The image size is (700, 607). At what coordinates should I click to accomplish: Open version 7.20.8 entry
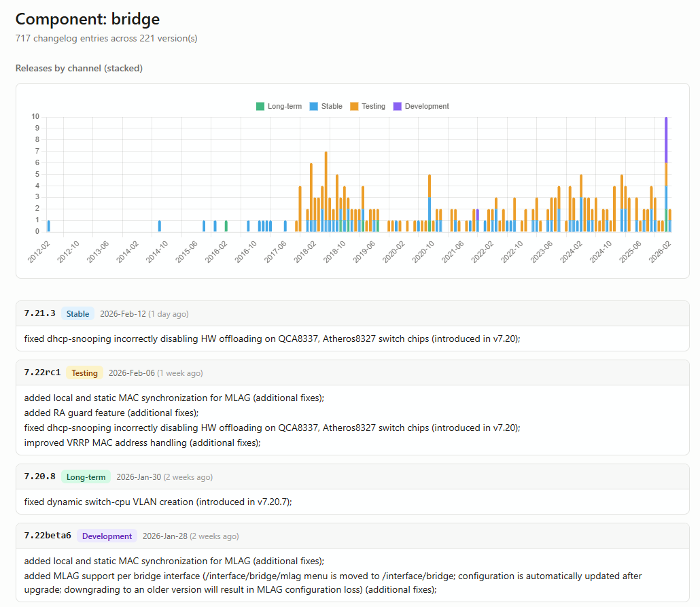click(x=39, y=476)
